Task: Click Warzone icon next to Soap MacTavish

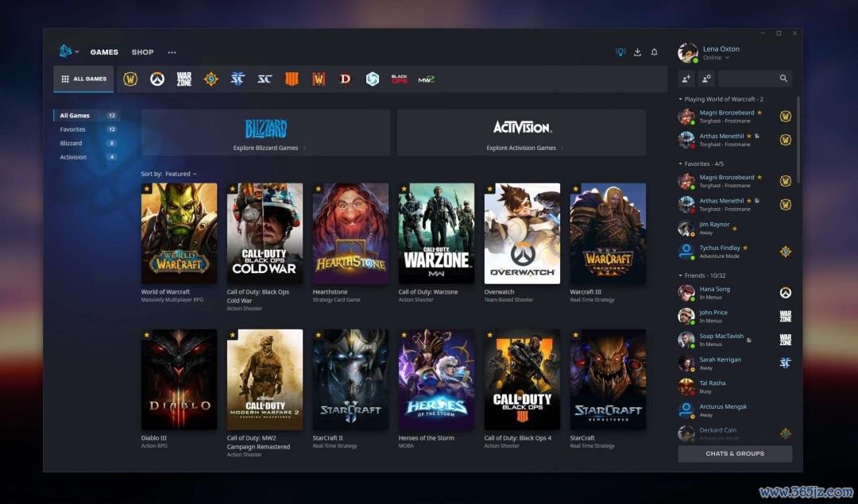Action: [785, 340]
